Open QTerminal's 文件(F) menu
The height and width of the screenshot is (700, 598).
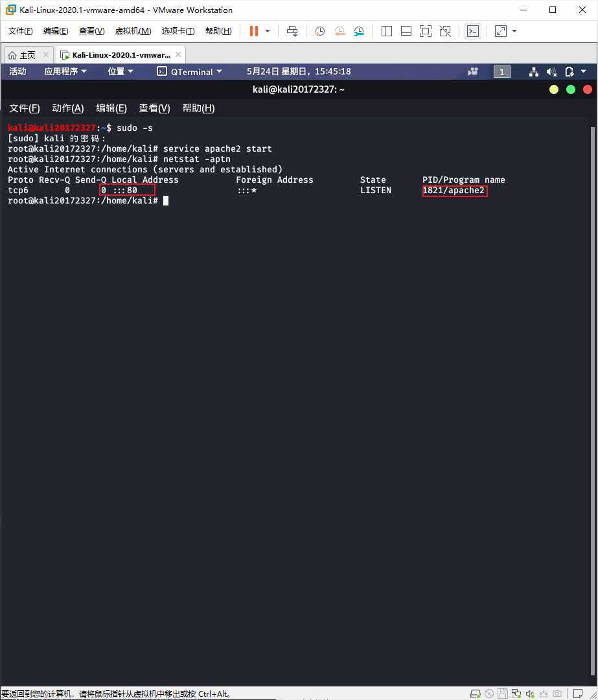tap(25, 108)
